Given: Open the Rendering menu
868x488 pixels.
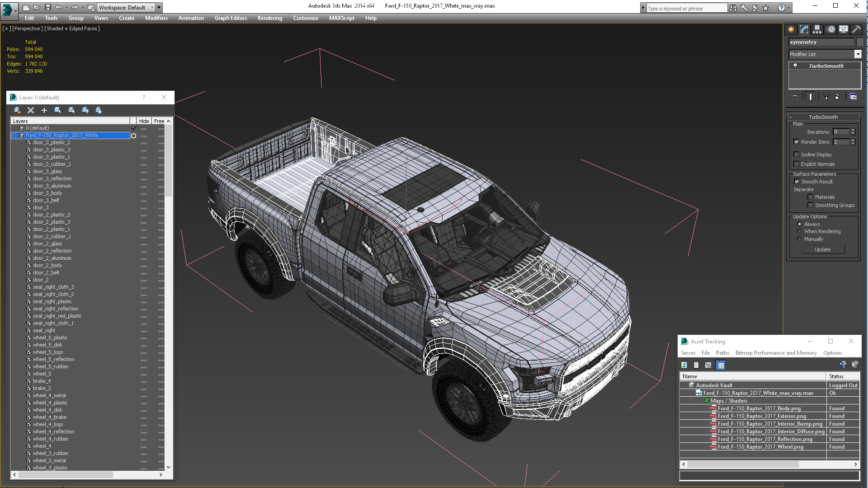Looking at the screenshot, I should coord(269,18).
